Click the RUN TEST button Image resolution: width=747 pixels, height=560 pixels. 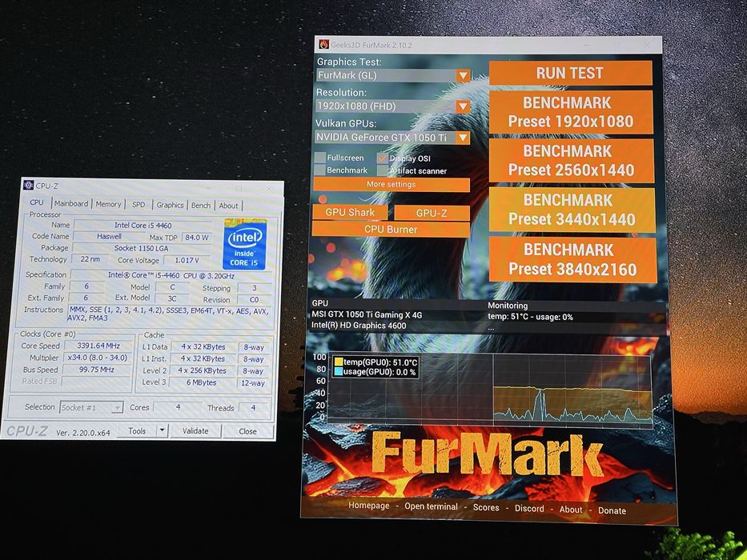pos(570,73)
